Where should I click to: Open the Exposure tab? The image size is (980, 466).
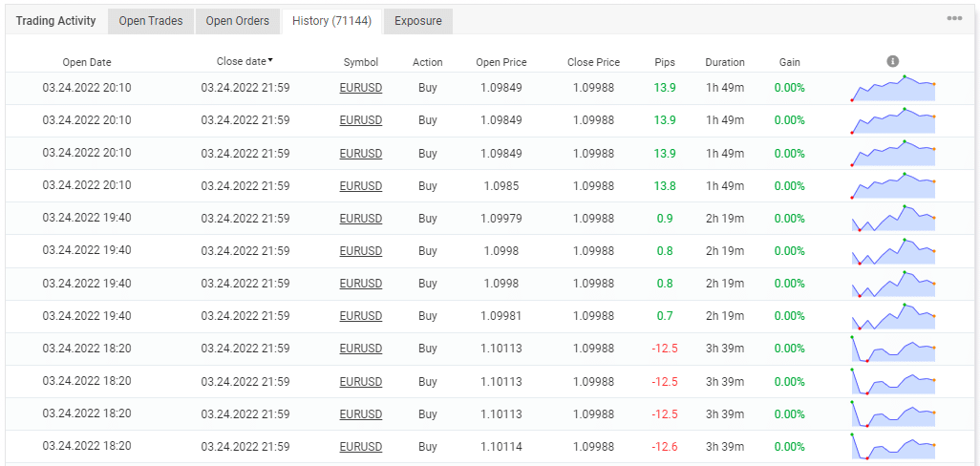418,21
